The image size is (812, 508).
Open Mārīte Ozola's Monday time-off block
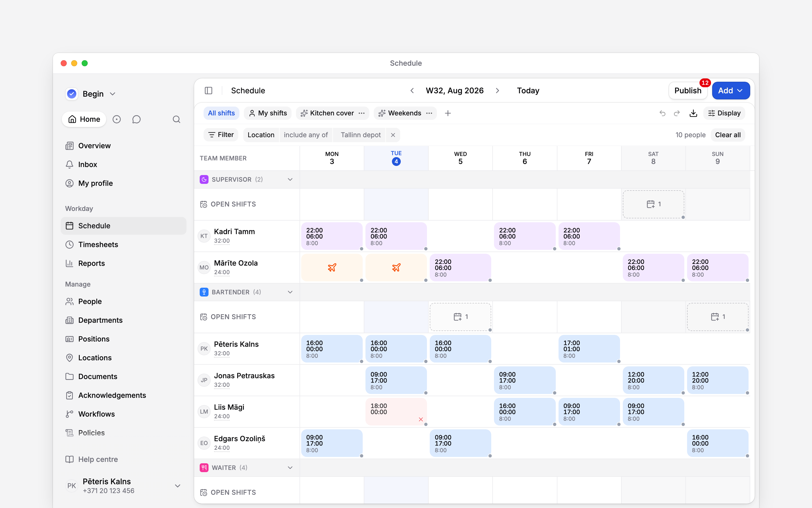pyautogui.click(x=332, y=268)
